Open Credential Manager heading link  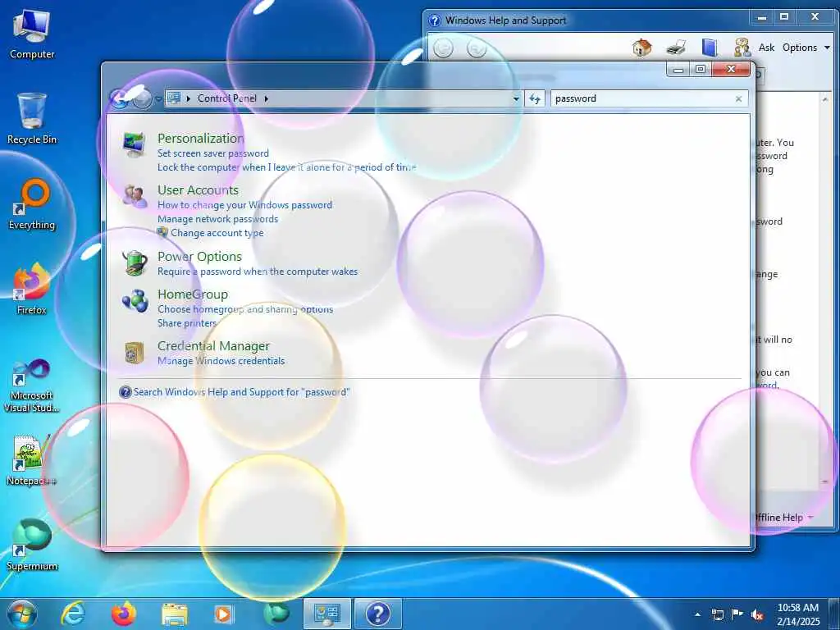[x=214, y=346]
